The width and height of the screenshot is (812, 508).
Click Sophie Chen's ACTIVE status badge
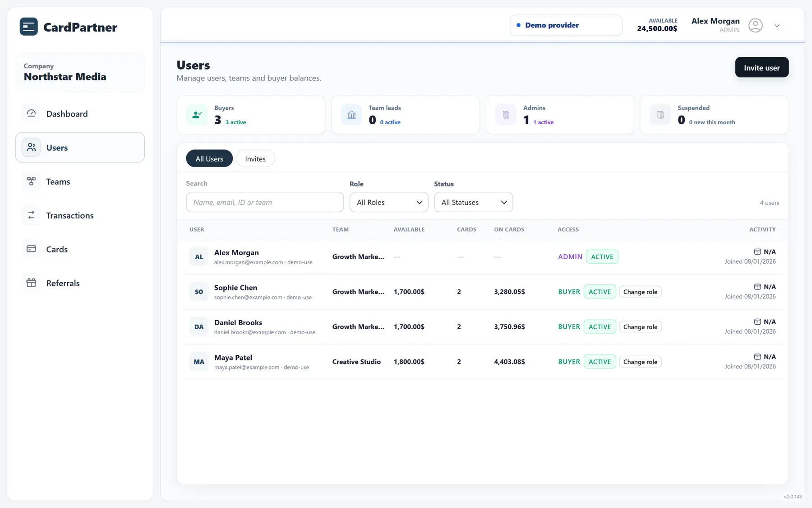click(x=600, y=292)
